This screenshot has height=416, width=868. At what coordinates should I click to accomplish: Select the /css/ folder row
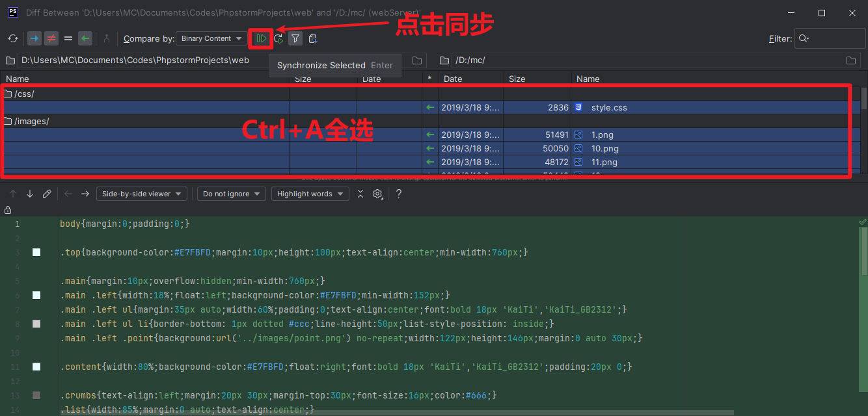[x=430, y=94]
